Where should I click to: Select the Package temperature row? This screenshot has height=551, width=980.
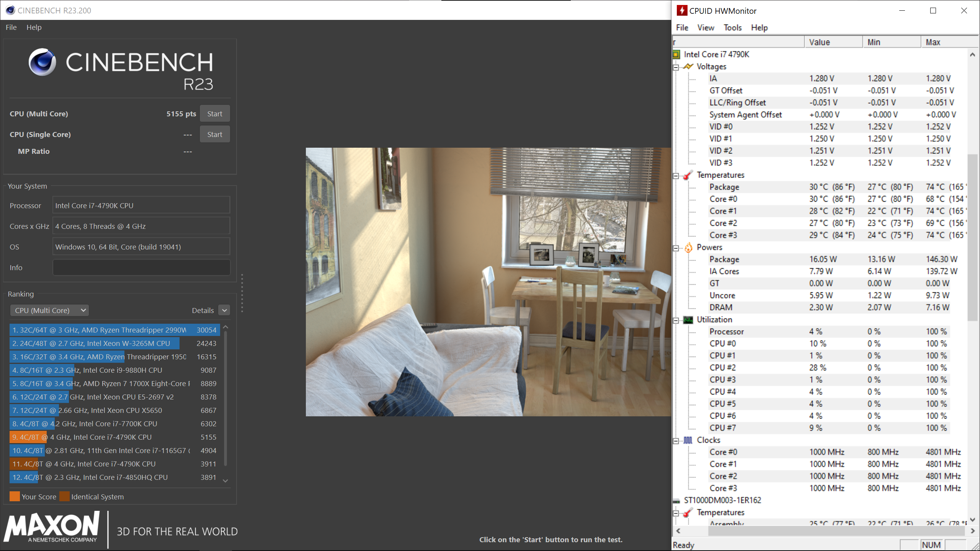coord(837,187)
